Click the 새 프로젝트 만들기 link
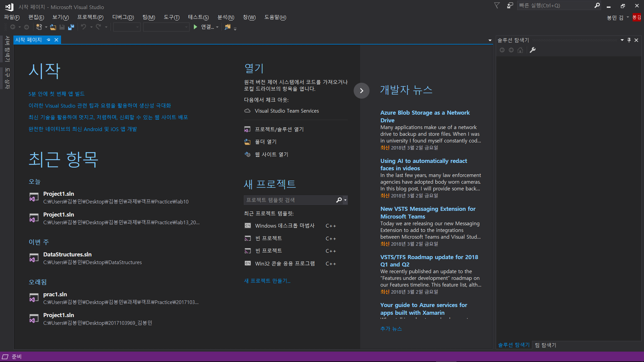Viewport: 644px width, 362px height. click(267, 281)
